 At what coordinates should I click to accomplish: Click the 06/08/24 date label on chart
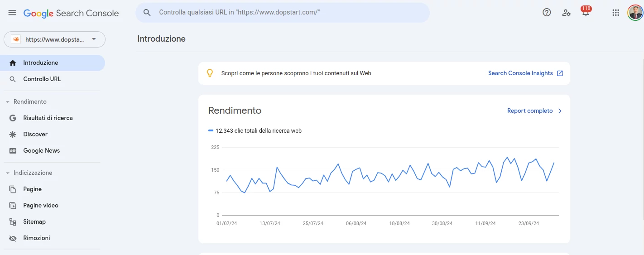[x=356, y=224]
